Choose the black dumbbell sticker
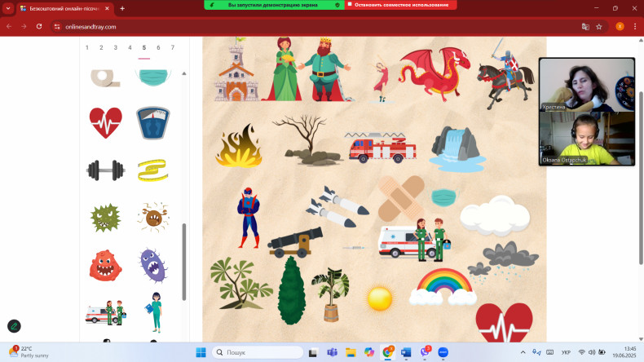 coord(106,170)
